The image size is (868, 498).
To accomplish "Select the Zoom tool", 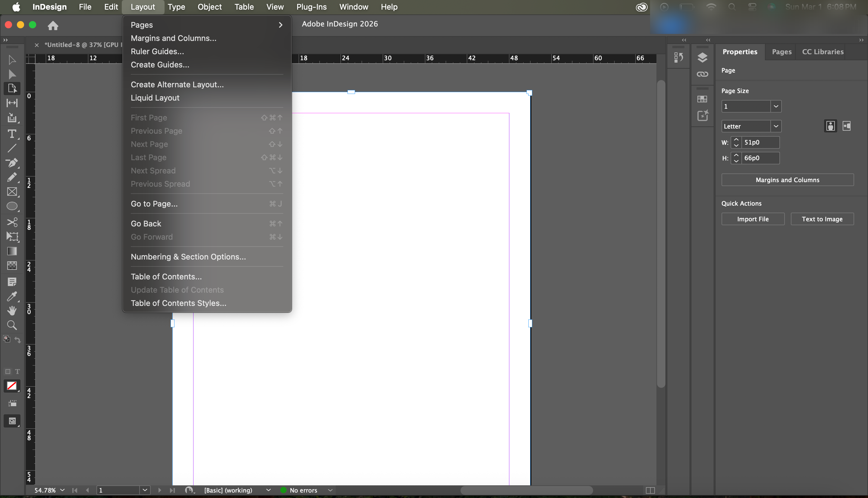I will tap(12, 325).
